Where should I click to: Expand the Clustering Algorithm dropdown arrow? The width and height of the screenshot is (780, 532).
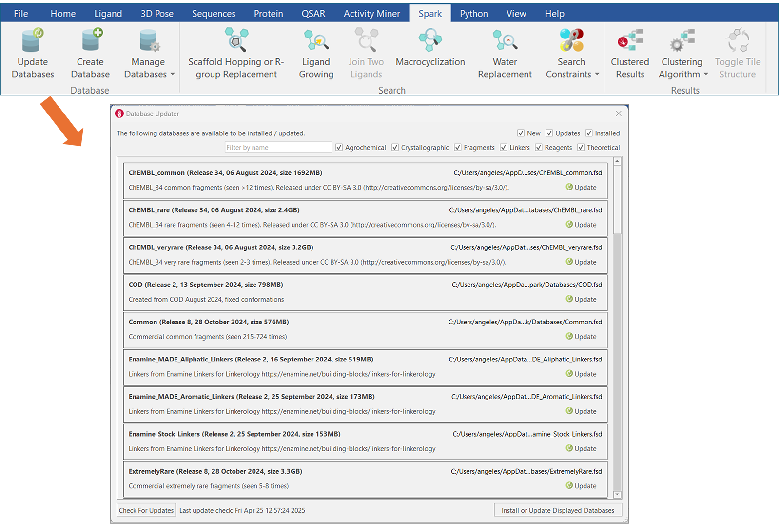tap(706, 75)
